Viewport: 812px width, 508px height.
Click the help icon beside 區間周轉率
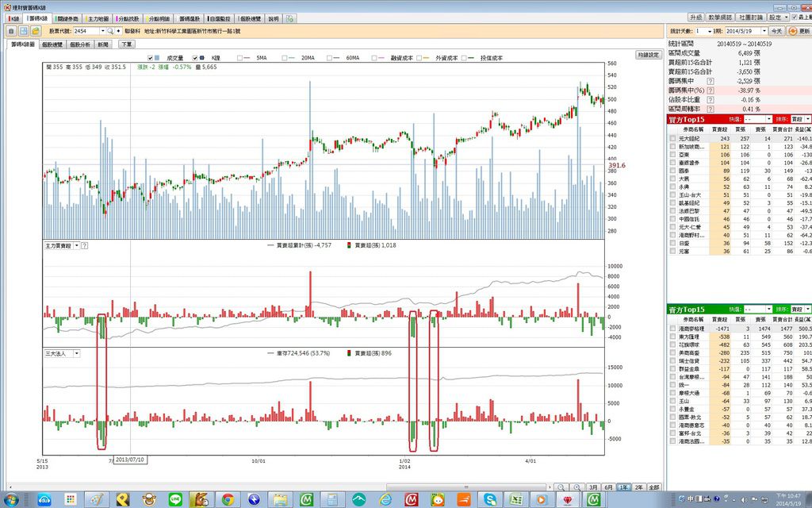pos(710,109)
